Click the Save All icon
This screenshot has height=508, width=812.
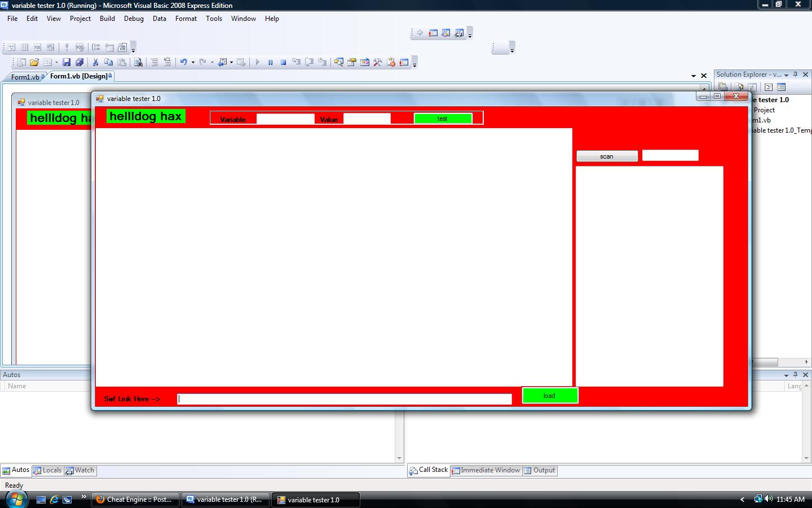click(x=80, y=62)
